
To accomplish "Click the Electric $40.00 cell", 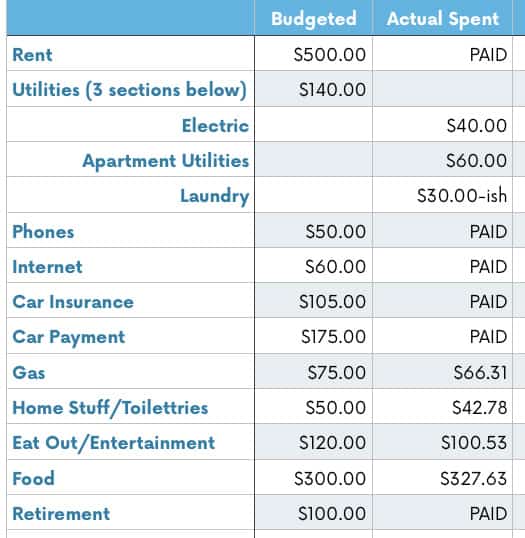I will tap(443, 125).
